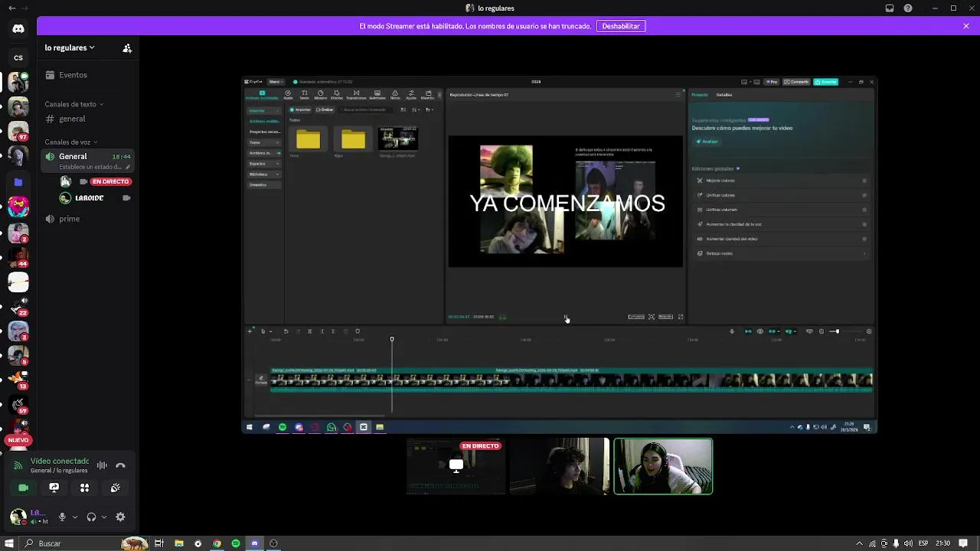Open the general text channel
Viewport: 980px width, 551px height.
[x=88, y=119]
